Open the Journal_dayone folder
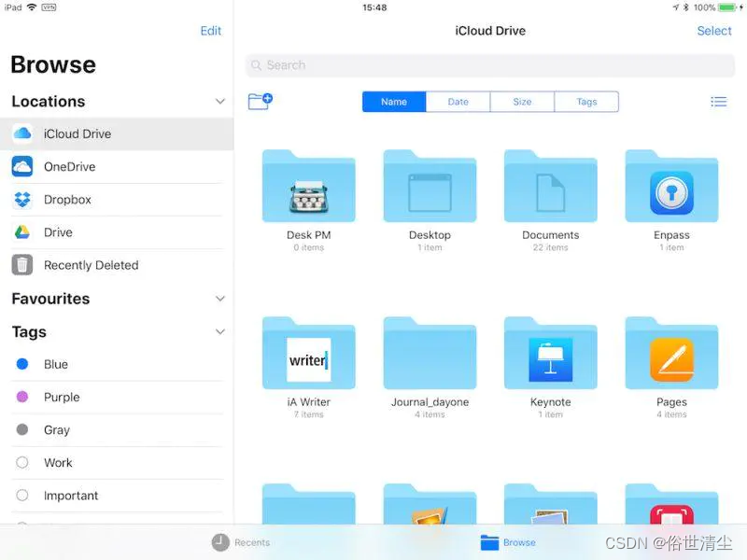 [430, 354]
